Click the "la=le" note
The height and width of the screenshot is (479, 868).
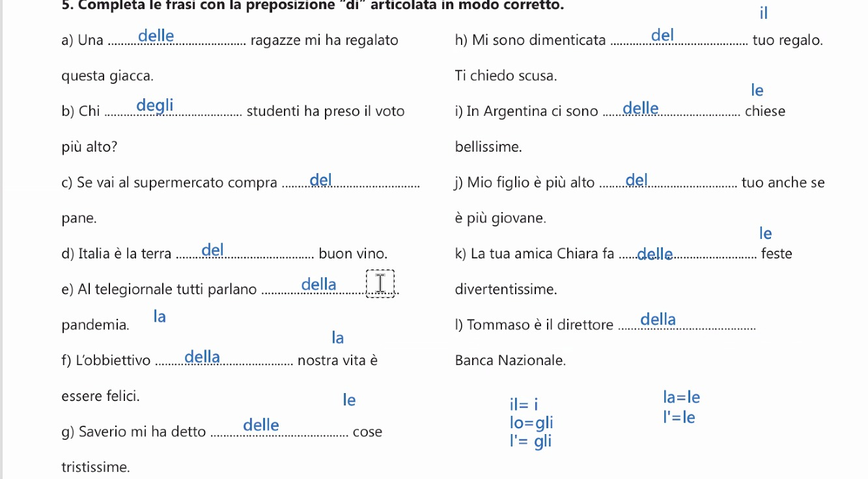681,397
